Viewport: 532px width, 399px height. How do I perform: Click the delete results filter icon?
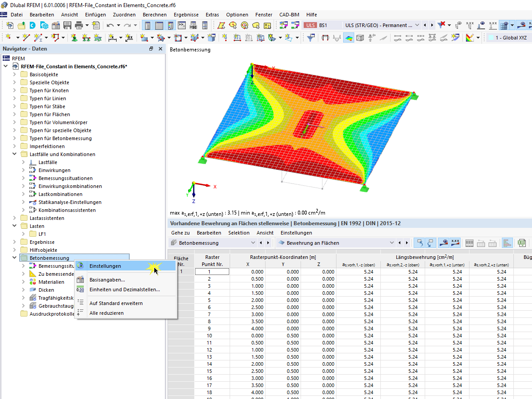(441, 25)
